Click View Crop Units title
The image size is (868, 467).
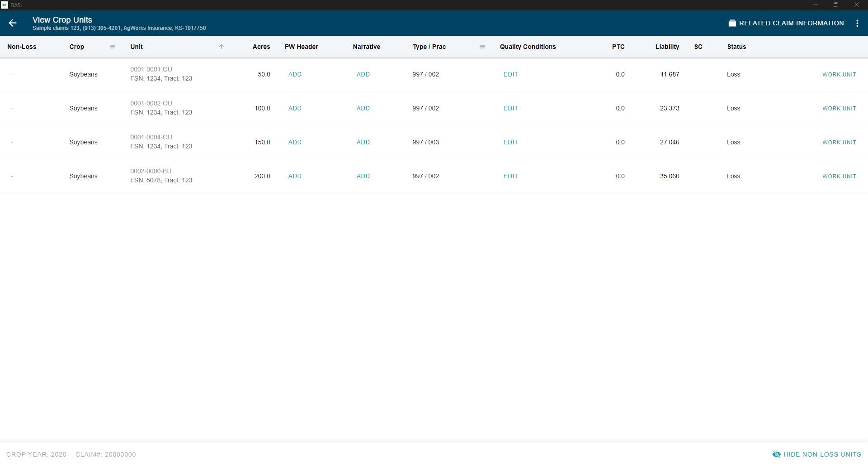[62, 20]
